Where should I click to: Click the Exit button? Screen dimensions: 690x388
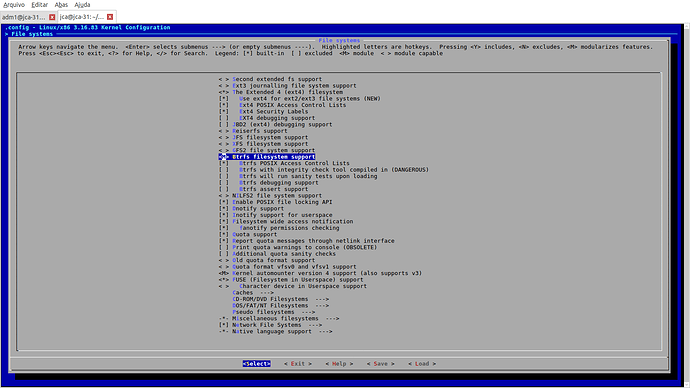click(298, 364)
